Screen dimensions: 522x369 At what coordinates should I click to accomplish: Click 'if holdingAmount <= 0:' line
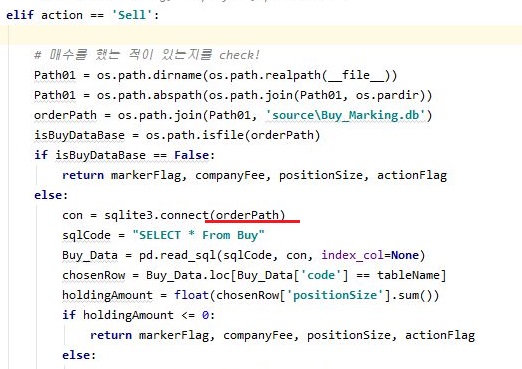(x=138, y=315)
